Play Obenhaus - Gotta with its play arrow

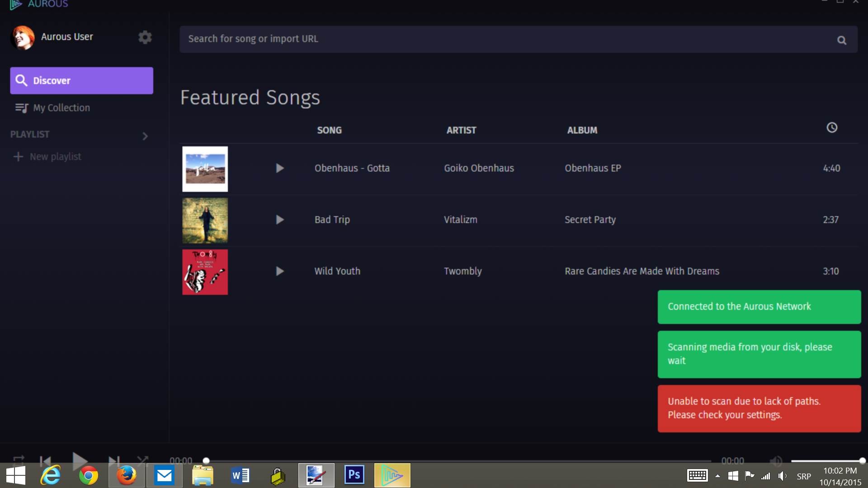pos(280,169)
